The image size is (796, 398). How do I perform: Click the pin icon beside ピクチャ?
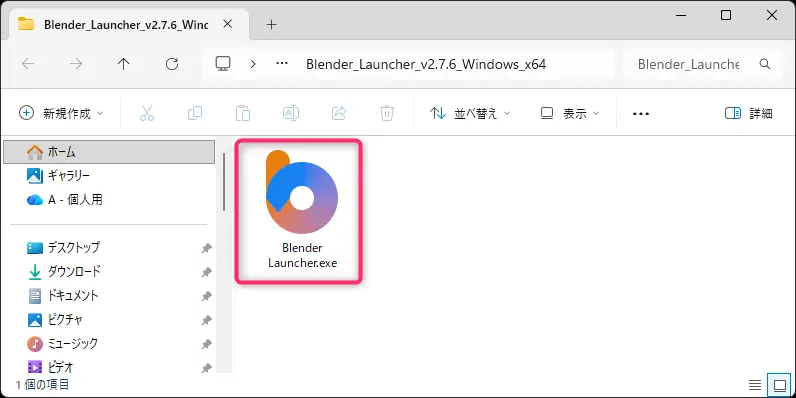click(206, 320)
